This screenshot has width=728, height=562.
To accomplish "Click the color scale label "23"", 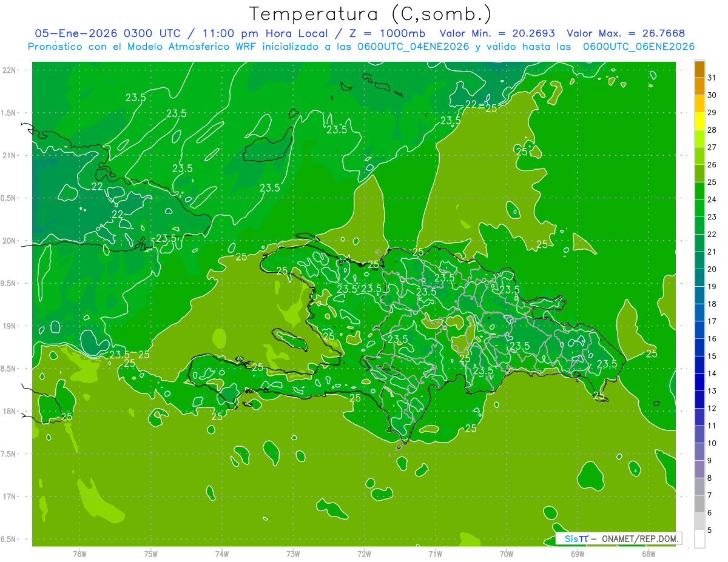I will 712,217.
